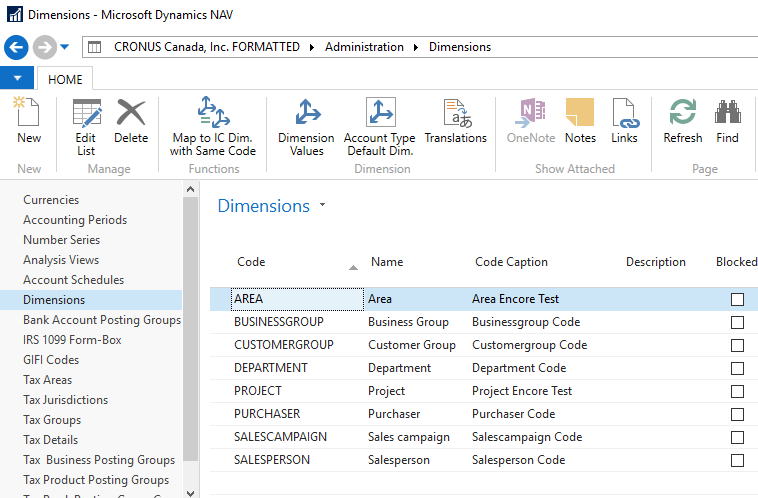Select the 'Sales campaign' name cell
The width and height of the screenshot is (758, 498).
click(x=408, y=437)
